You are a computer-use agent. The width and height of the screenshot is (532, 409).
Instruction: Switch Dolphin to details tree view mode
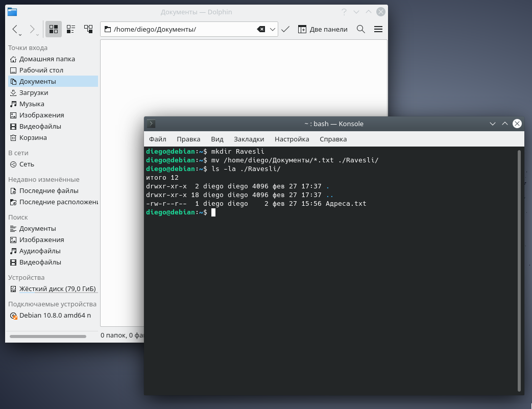point(88,29)
